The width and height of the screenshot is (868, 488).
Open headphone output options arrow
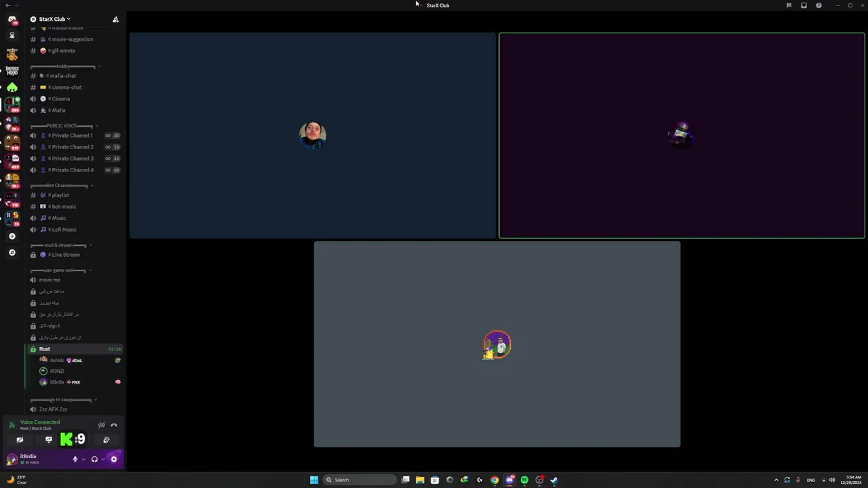[x=102, y=459]
